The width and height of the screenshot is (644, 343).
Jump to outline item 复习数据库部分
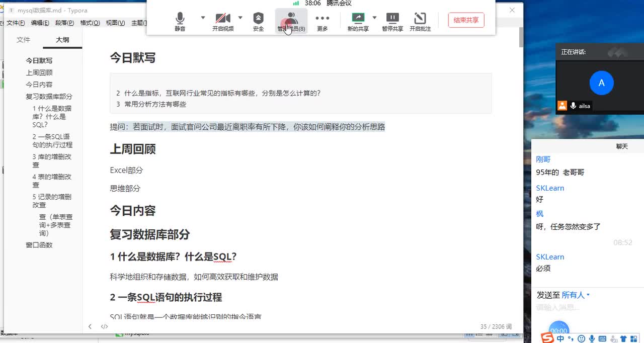49,97
